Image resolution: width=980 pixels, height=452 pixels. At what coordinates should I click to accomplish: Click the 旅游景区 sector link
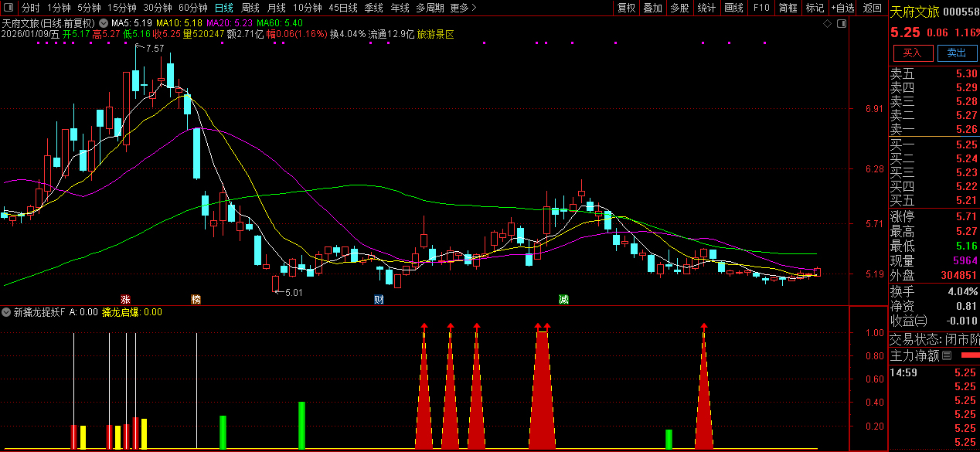pyautogui.click(x=436, y=35)
